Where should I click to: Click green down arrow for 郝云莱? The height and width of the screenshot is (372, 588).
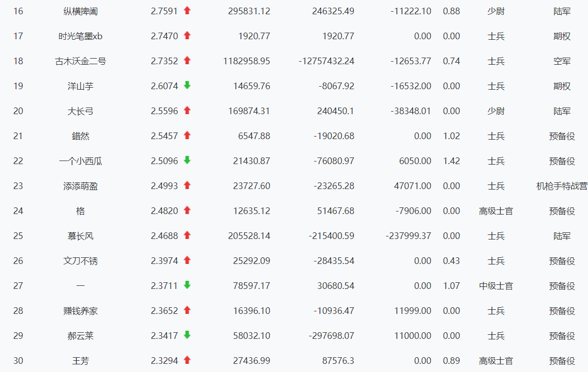(187, 335)
